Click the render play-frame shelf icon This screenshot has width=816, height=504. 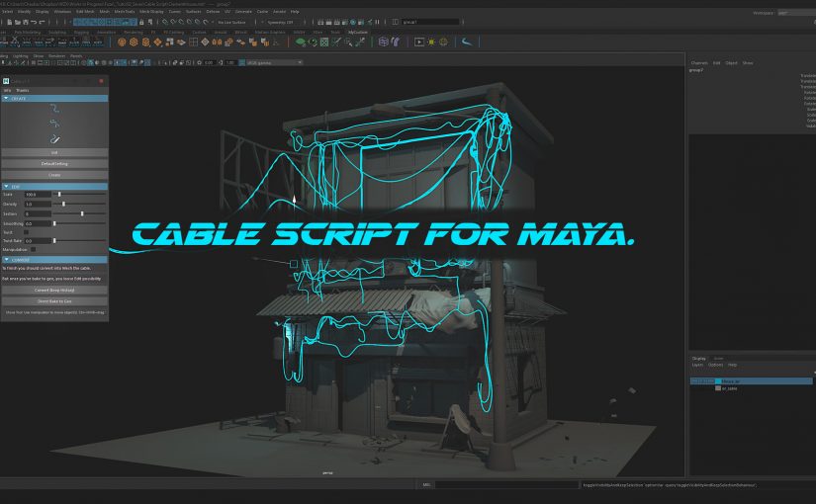point(419,42)
